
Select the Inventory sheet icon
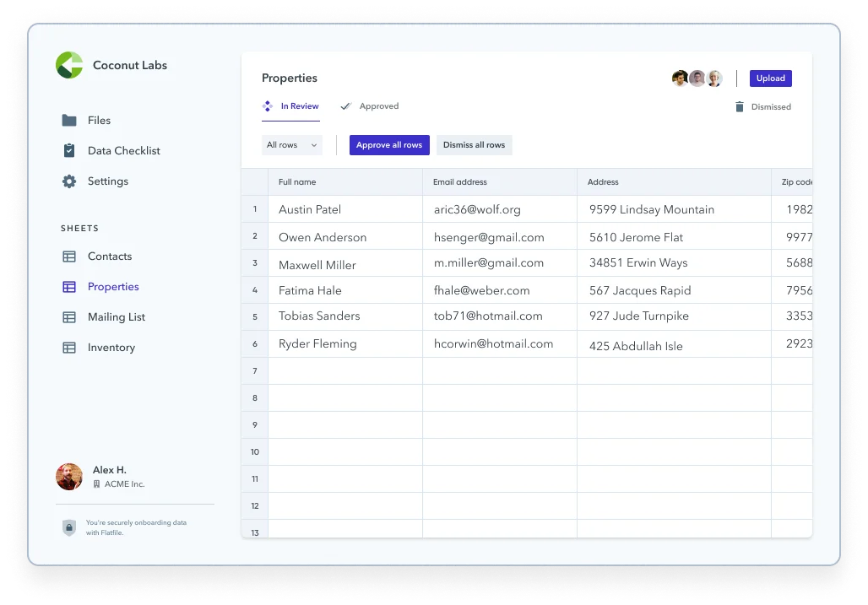point(71,347)
